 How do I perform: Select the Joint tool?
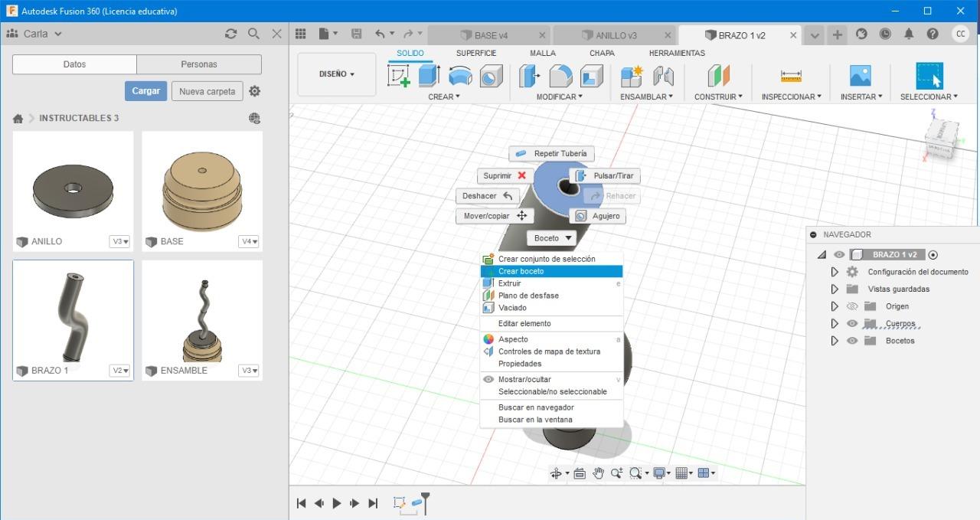[663, 76]
